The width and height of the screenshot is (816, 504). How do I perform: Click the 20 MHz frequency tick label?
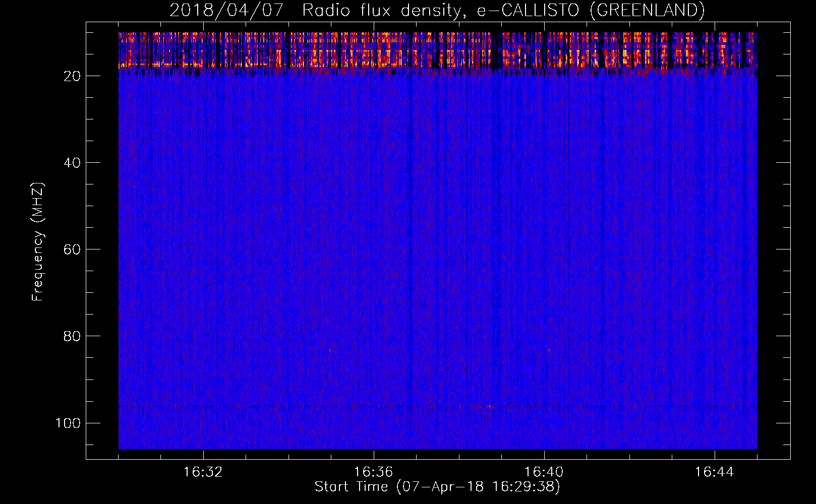(x=72, y=76)
